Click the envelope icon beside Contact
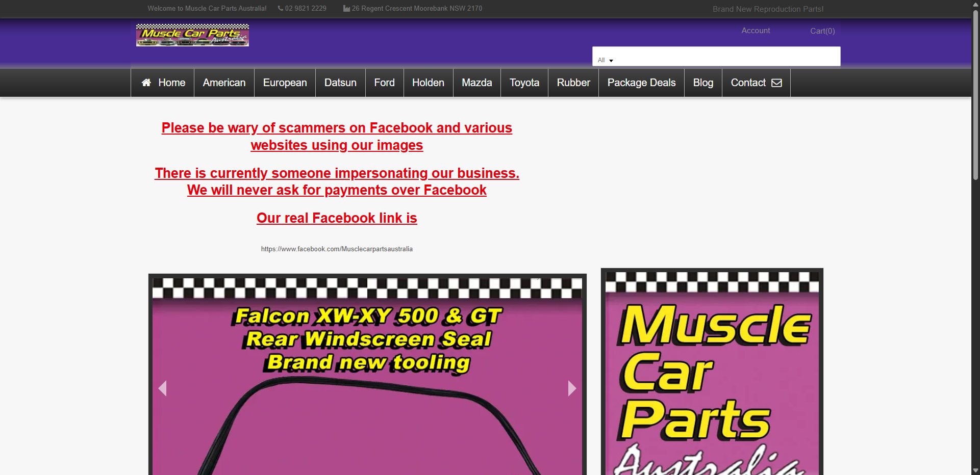The width and height of the screenshot is (980, 475). click(776, 83)
